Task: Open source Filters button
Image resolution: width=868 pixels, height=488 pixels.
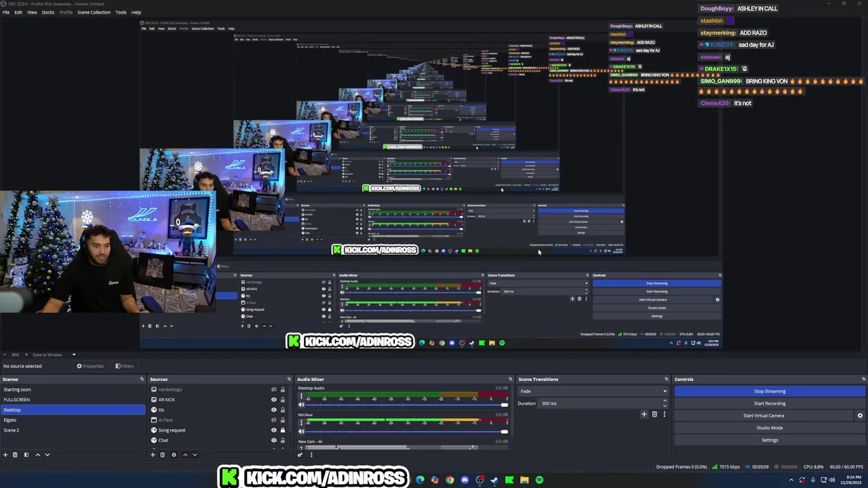Action: point(124,366)
